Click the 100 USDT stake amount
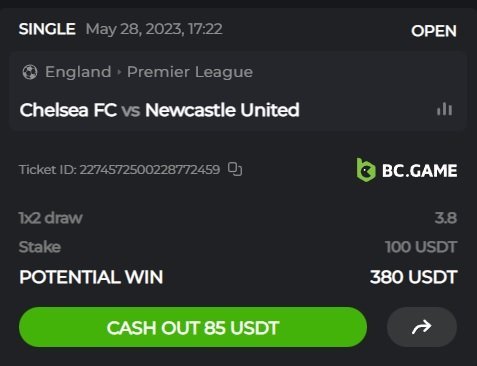The image size is (477, 366). click(x=421, y=247)
